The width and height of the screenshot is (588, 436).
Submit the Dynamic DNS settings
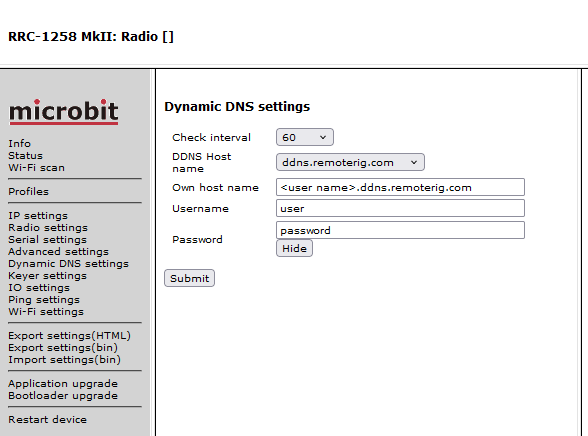coord(189,278)
